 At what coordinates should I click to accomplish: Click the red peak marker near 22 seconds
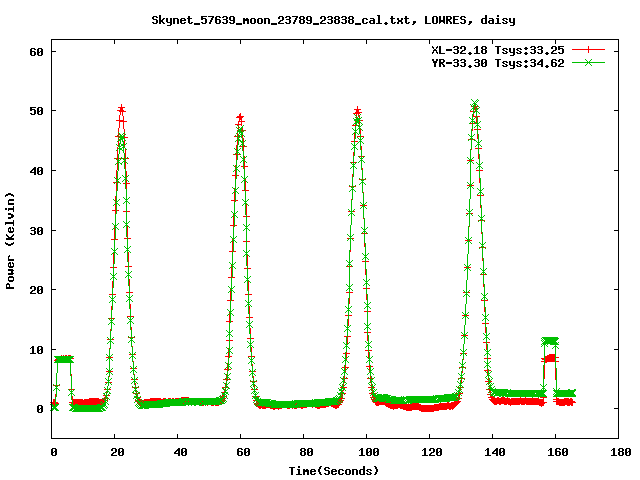[x=121, y=109]
